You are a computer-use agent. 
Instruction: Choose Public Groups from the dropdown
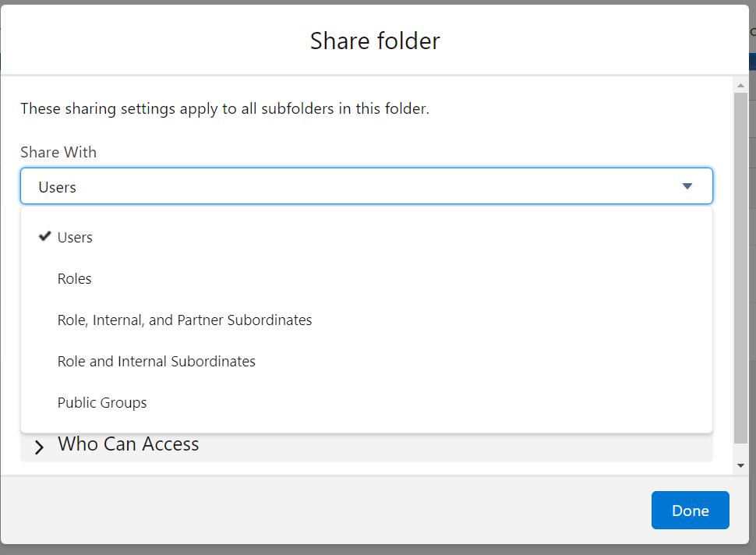click(102, 403)
